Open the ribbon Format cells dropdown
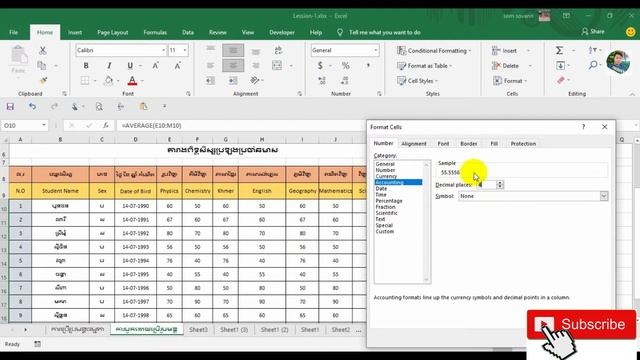The image size is (640, 360). tap(510, 81)
